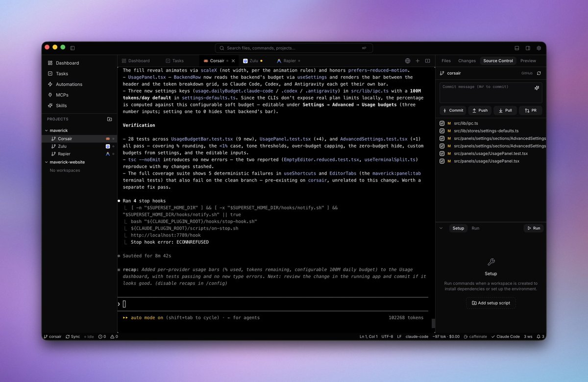Switch to the Zulu tab

tap(253, 61)
